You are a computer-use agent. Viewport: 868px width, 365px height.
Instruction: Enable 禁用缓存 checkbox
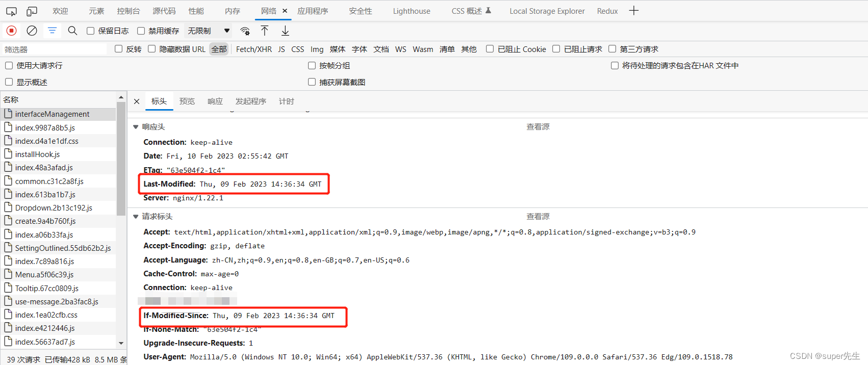(141, 31)
